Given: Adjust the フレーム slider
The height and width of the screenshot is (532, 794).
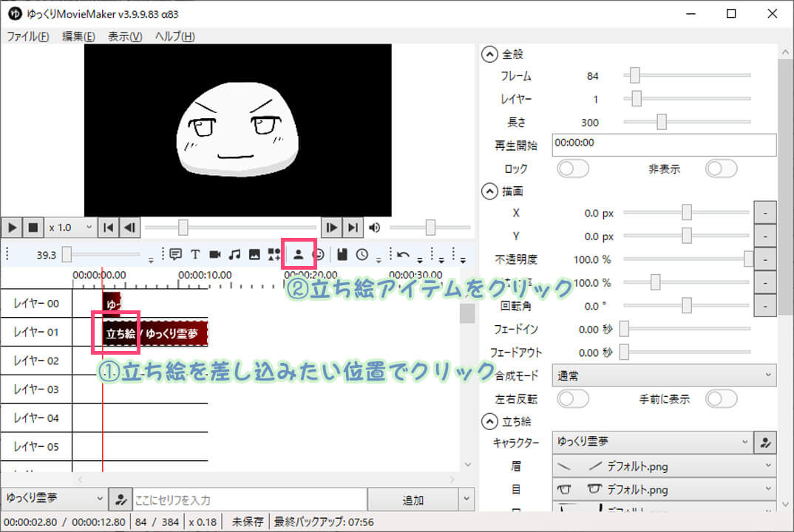Looking at the screenshot, I should click(634, 75).
